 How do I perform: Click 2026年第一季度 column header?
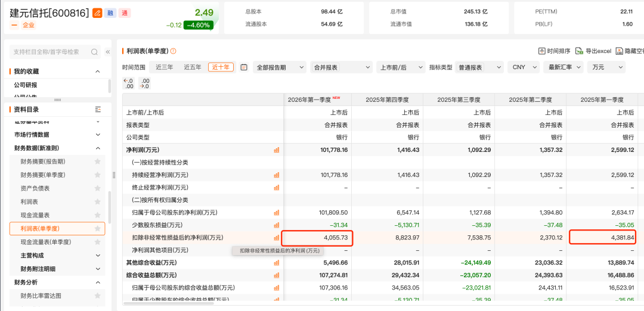tap(317, 99)
